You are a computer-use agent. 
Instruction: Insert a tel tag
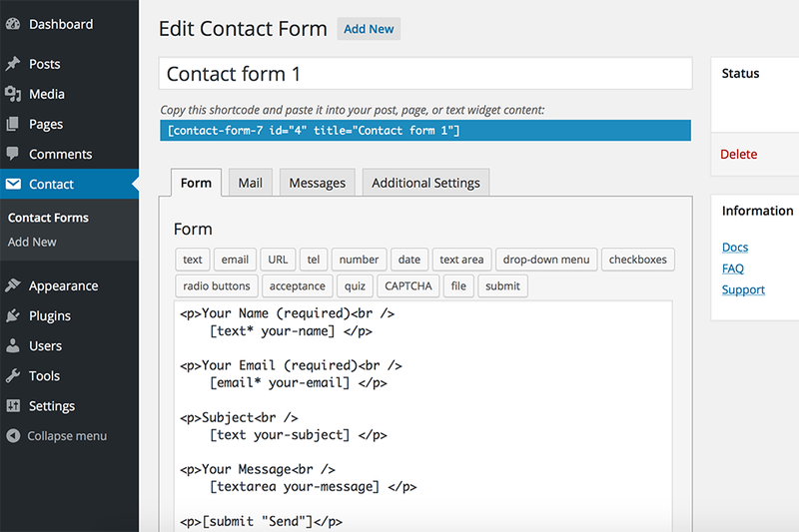point(314,260)
